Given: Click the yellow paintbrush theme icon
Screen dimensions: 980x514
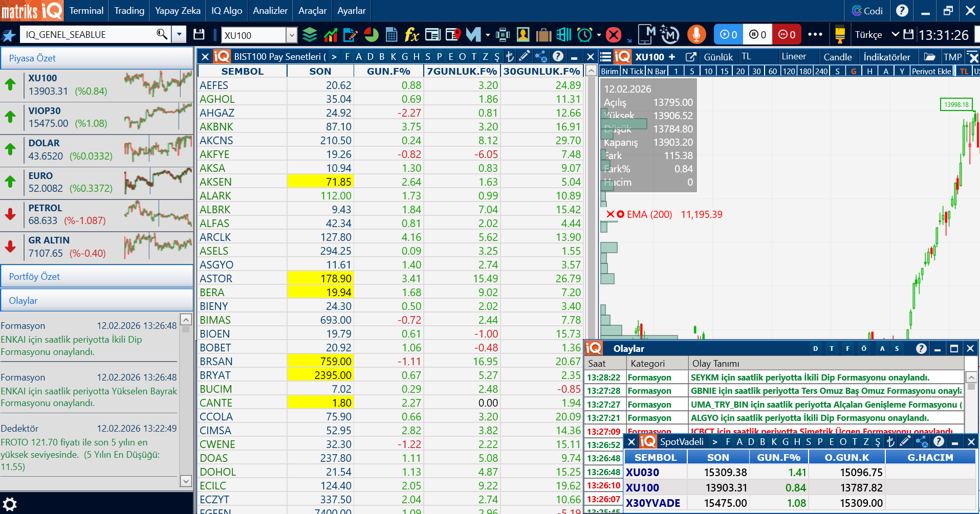Looking at the screenshot, I should [839, 34].
